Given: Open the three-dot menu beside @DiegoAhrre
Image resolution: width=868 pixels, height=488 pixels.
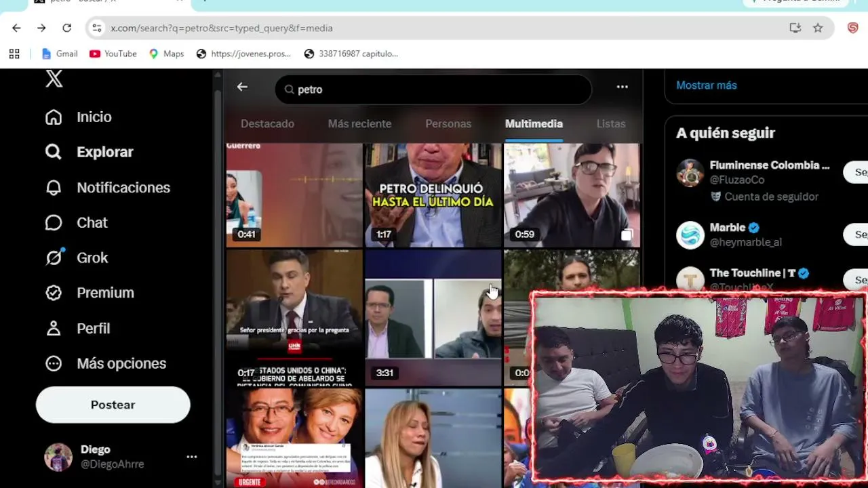Looking at the screenshot, I should [x=192, y=457].
